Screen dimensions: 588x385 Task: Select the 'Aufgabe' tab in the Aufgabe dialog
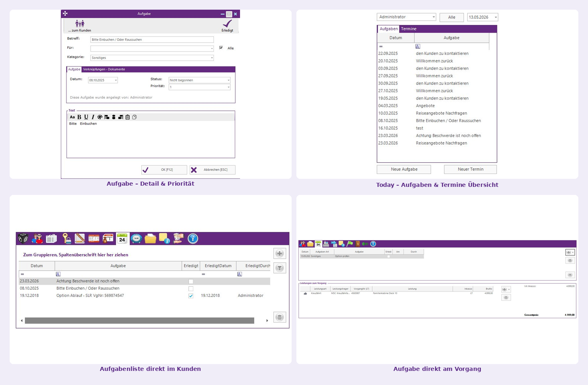74,69
